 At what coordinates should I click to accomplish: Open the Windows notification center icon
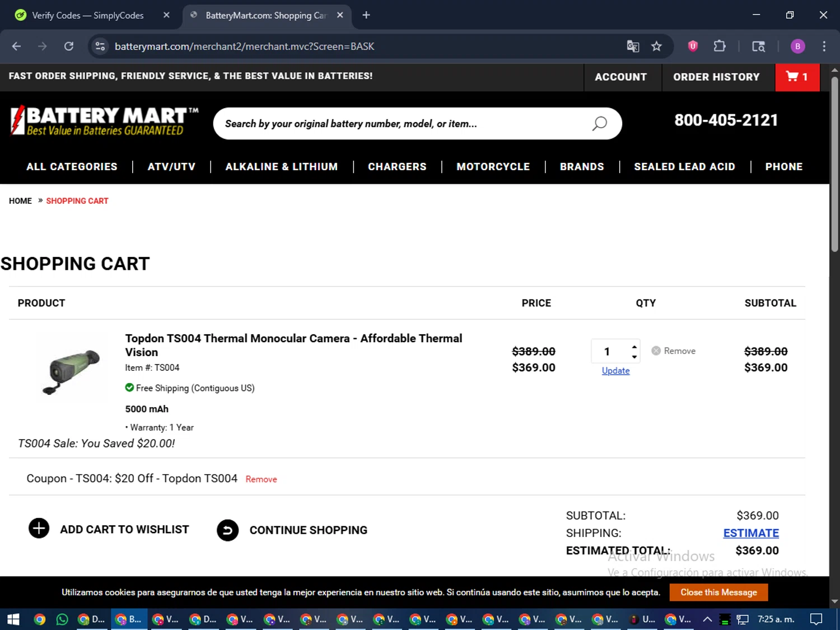click(816, 619)
